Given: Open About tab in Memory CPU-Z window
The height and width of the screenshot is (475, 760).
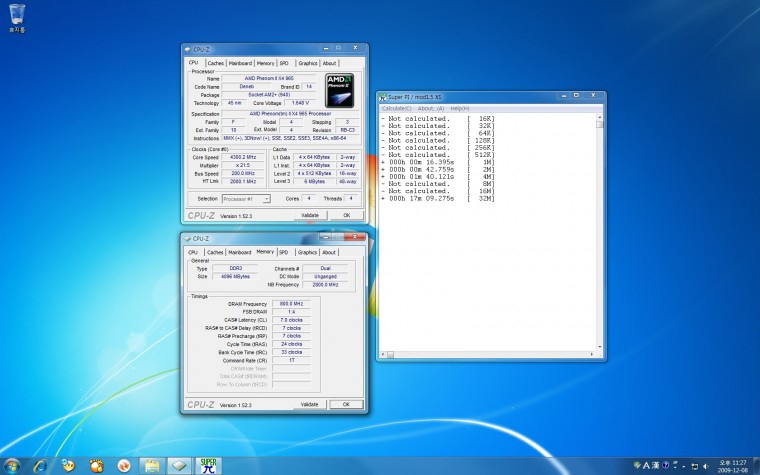Looking at the screenshot, I should (x=329, y=253).
